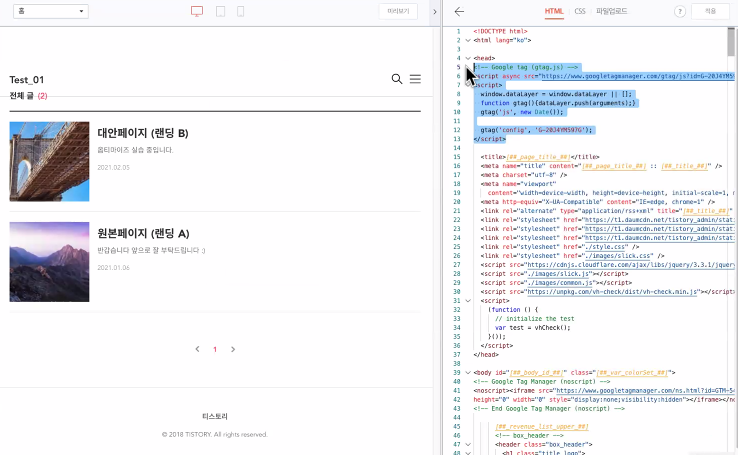Switch to the CSS tab
Viewport: 738px width, 455px height.
coord(580,11)
